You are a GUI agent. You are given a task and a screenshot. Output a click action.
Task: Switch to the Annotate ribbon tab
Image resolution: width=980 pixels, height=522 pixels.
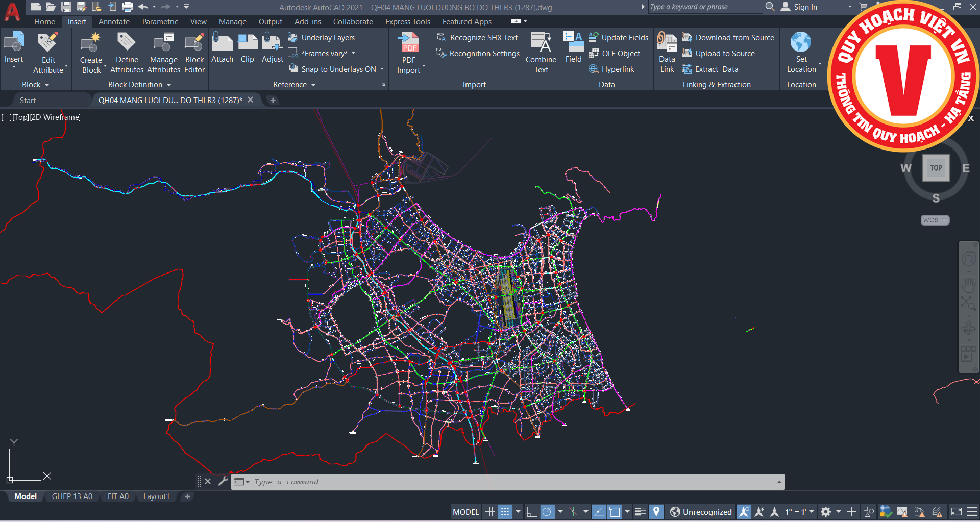pos(114,22)
